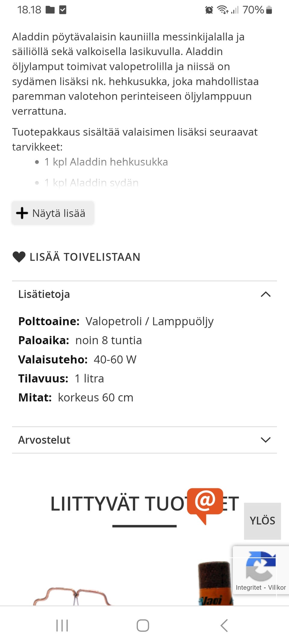The height and width of the screenshot is (644, 289).
Task: Expand the description with Näytä lisää
Action: tap(52, 213)
